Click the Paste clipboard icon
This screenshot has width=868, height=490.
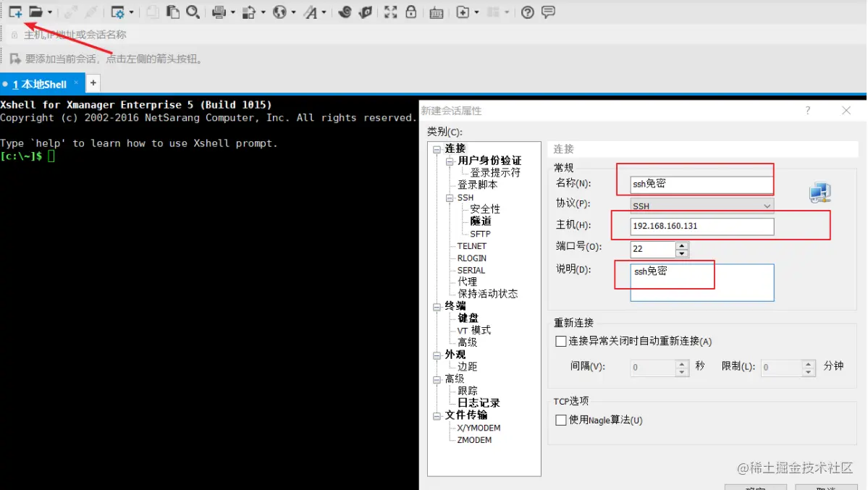[x=173, y=12]
